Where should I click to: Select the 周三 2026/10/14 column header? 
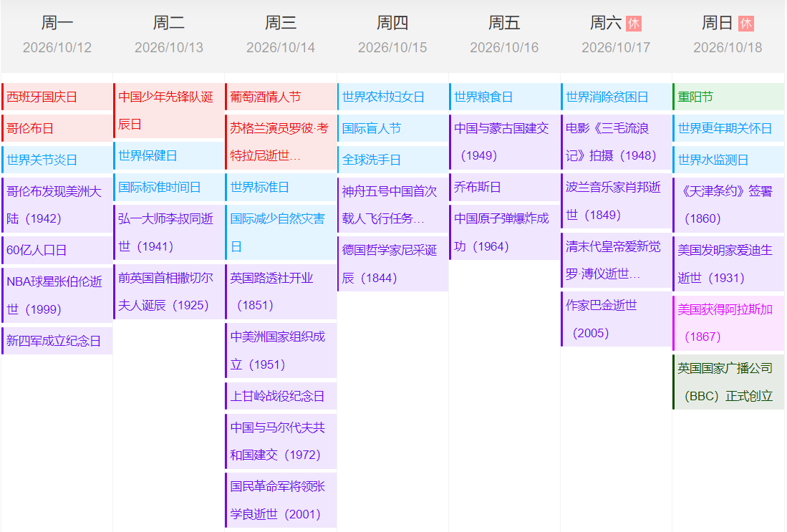(x=281, y=35)
